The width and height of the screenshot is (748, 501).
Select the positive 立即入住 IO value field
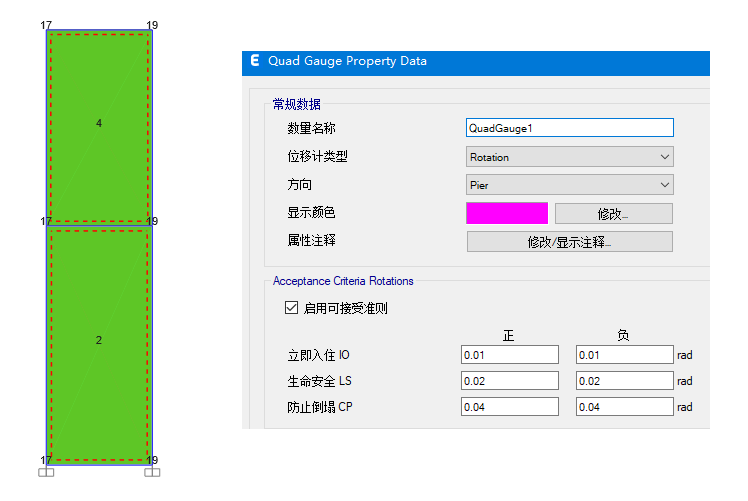coord(510,355)
